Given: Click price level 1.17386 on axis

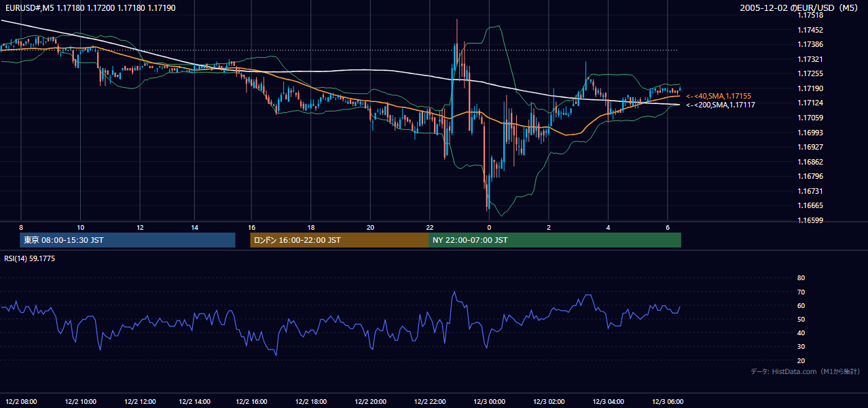Looking at the screenshot, I should [x=810, y=44].
